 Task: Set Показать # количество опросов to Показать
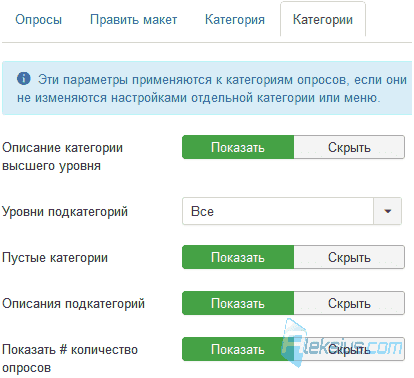pos(238,349)
